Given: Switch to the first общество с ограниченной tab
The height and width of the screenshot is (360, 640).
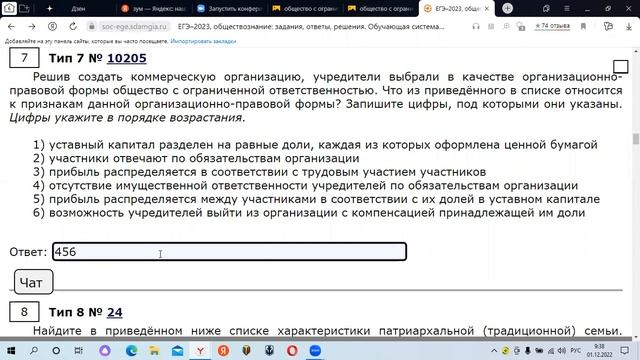Looking at the screenshot, I should pos(305,8).
